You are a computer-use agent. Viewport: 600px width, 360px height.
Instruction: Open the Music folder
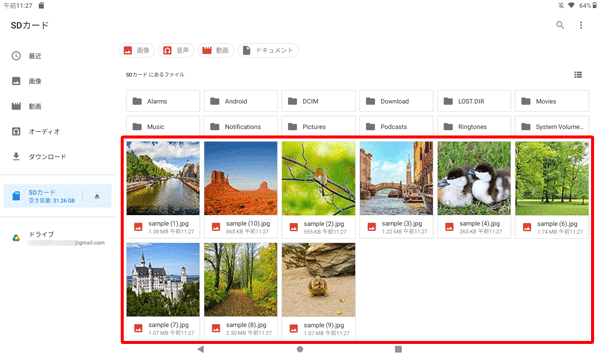tap(163, 125)
